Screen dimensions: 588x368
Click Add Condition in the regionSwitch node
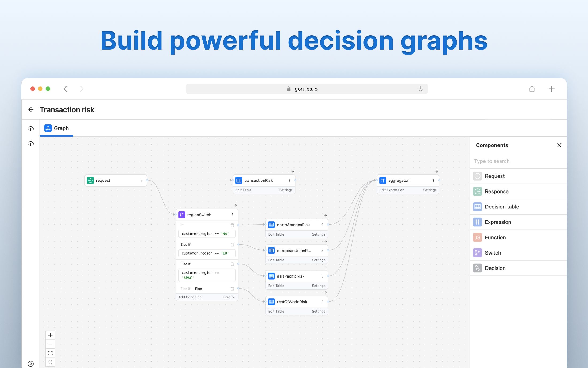[x=190, y=297]
